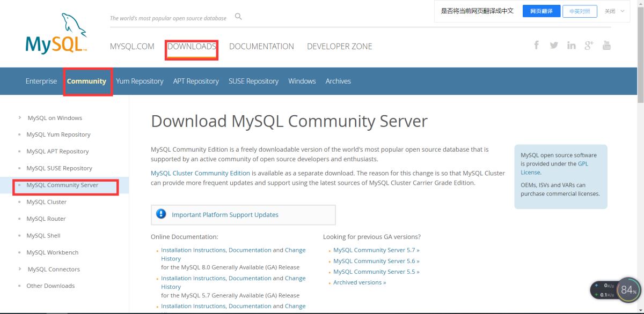
Task: Open the Twitter social icon
Action: [x=554, y=45]
